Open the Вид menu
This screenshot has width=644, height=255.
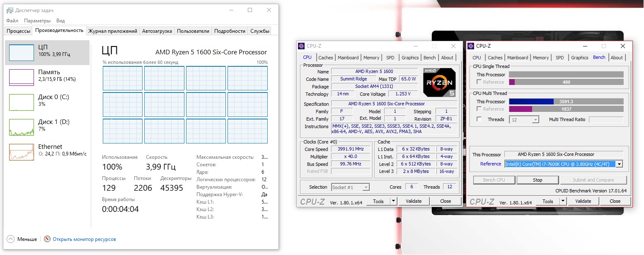click(61, 21)
